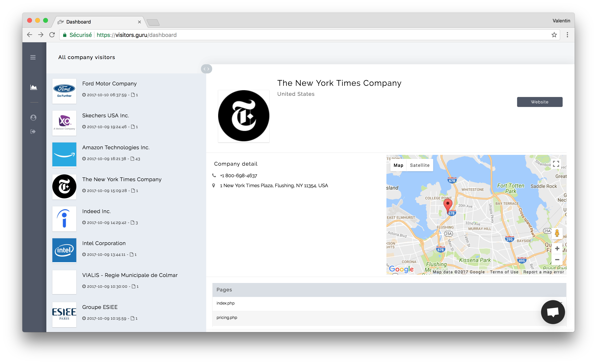Open the Google logo link on map
The width and height of the screenshot is (597, 364).
coord(401,269)
